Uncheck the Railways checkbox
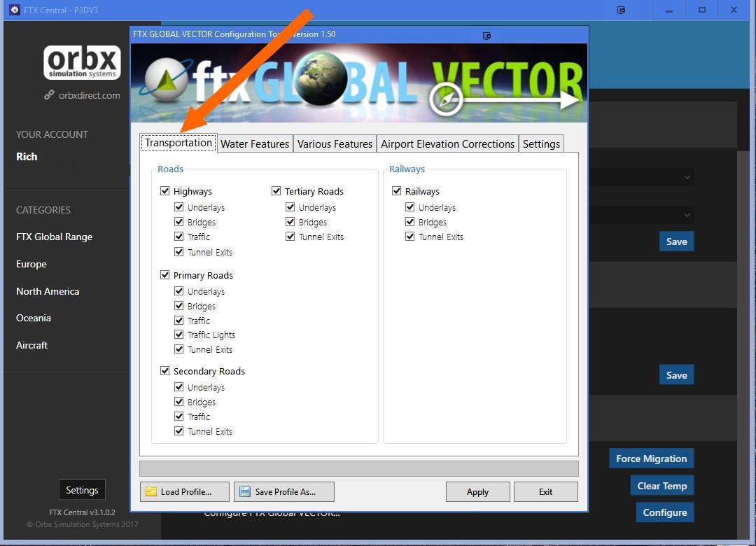This screenshot has height=546, width=756. click(x=397, y=191)
